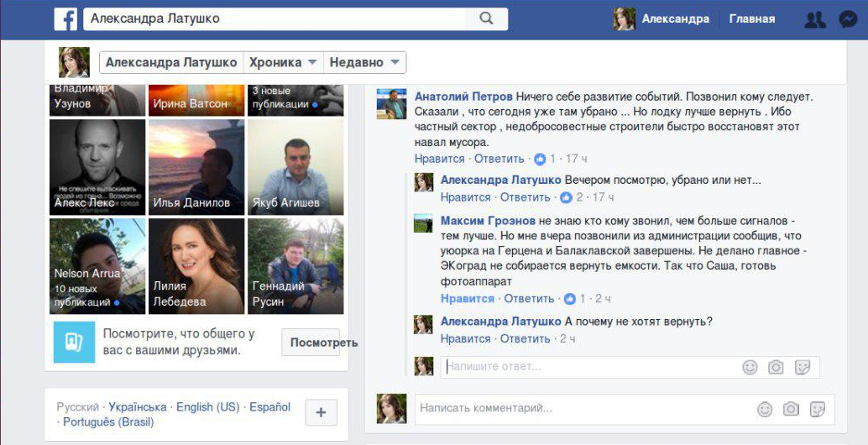The height and width of the screenshot is (445, 868).
Task: Open friend tile with 3 новые публикации
Action: click(295, 100)
